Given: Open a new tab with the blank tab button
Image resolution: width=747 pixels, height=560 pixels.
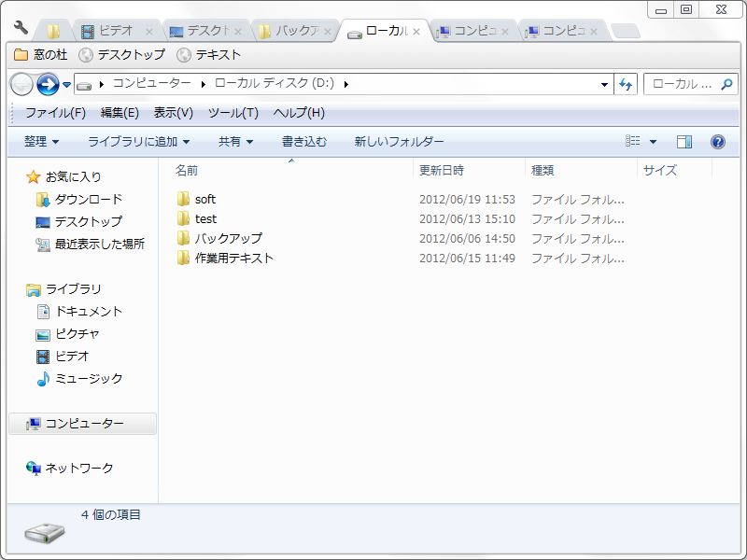Looking at the screenshot, I should pos(625,32).
